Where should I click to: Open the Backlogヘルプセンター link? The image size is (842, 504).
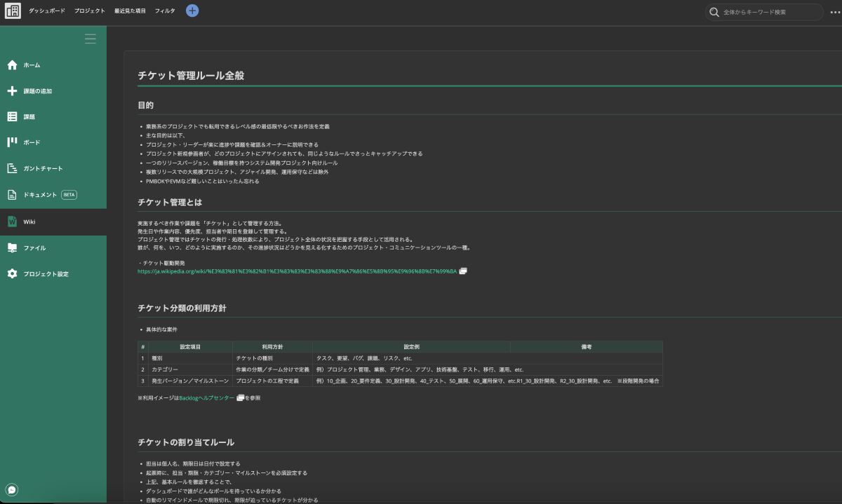pos(206,397)
